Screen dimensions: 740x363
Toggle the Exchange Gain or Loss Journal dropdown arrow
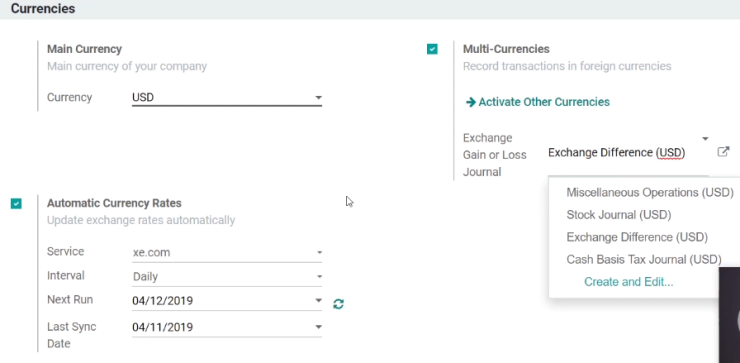[705, 139]
